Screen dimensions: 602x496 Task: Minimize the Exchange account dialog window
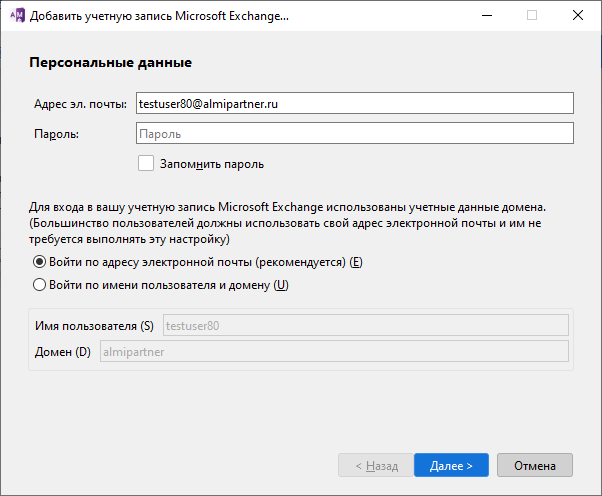487,15
